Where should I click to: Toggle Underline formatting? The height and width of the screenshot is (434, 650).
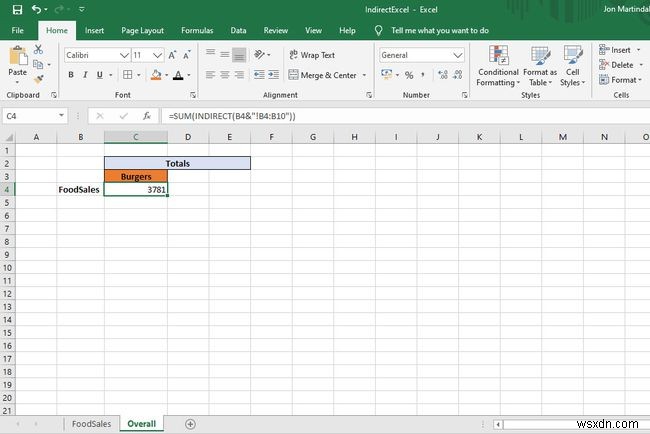point(99,75)
